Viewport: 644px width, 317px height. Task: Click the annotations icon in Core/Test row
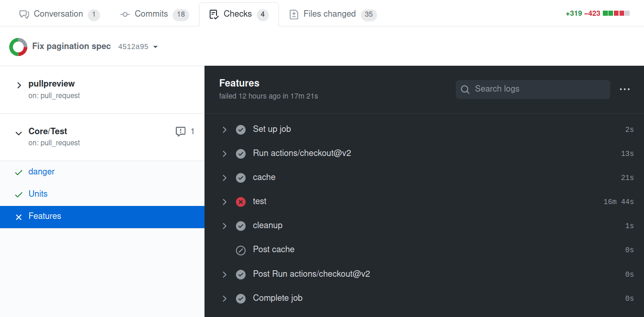(180, 132)
